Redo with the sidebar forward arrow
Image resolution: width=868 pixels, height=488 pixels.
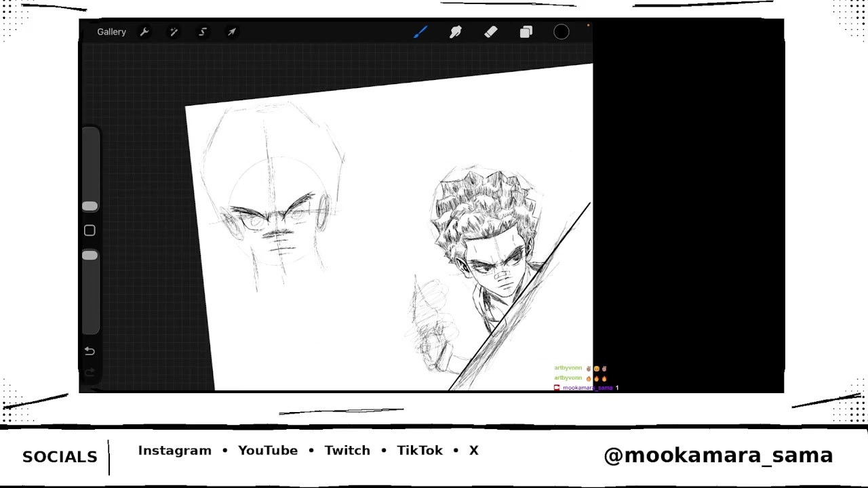(90, 372)
